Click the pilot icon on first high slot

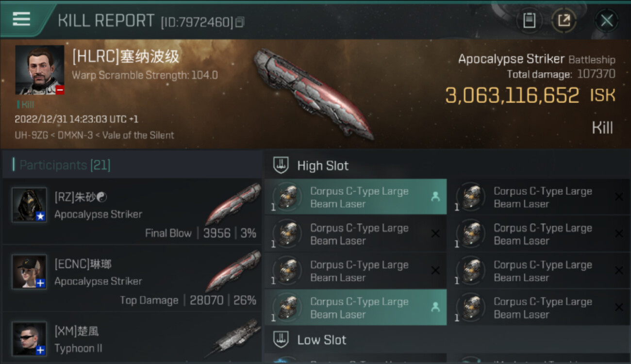click(435, 197)
